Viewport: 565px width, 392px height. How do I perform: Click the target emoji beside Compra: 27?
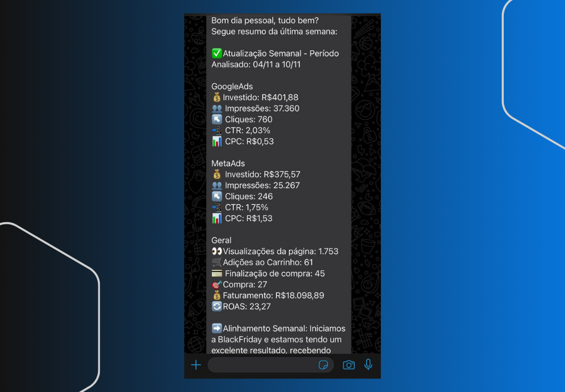coord(217,284)
